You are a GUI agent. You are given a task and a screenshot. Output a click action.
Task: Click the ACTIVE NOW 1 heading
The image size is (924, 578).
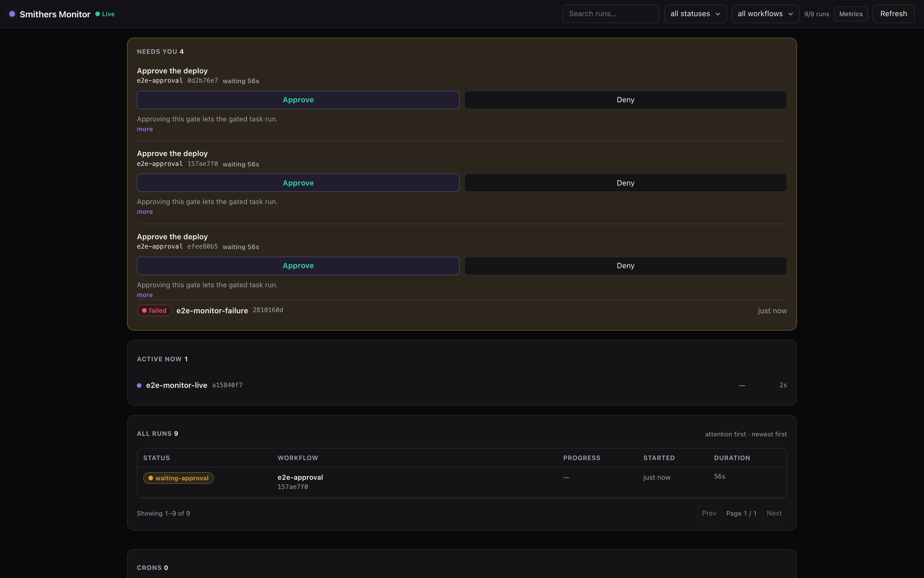(162, 359)
